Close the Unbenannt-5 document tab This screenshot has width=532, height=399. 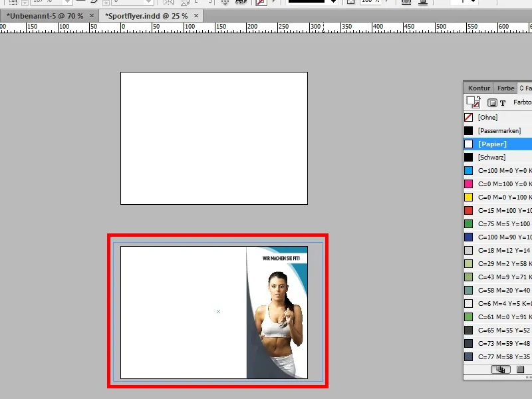[x=92, y=15]
